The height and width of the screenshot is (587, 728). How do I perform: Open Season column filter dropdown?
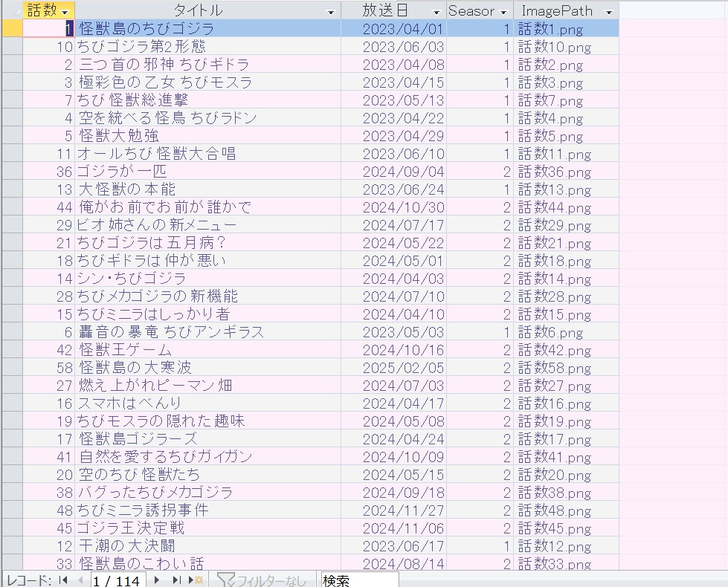[503, 12]
